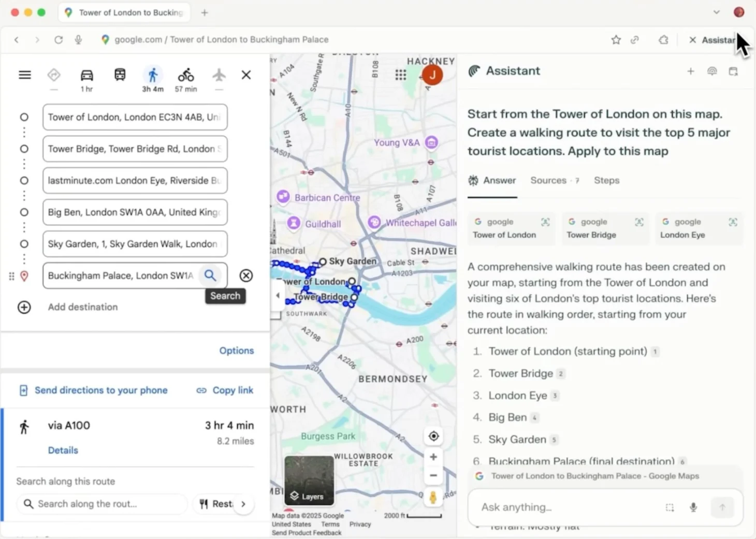Click the show your location button
The image size is (756, 539).
click(433, 436)
